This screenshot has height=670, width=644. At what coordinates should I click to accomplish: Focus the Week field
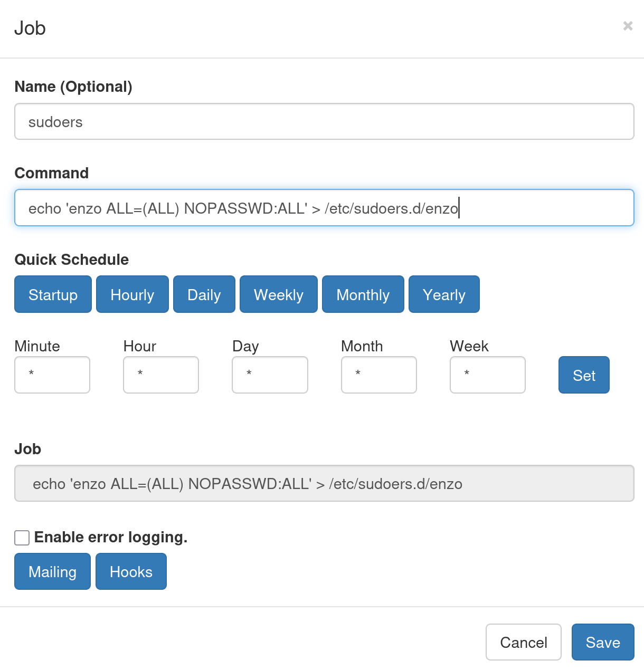(x=488, y=375)
